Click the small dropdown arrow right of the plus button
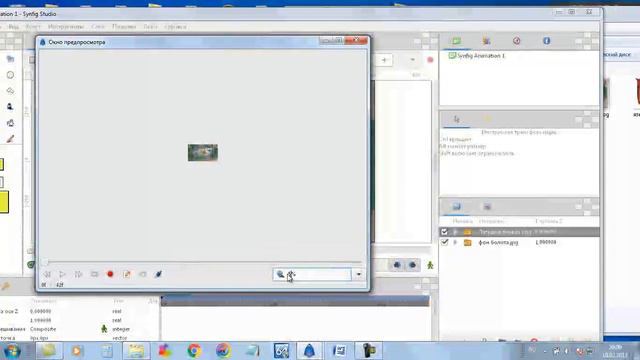The height and width of the screenshot is (360, 640). coord(413,60)
